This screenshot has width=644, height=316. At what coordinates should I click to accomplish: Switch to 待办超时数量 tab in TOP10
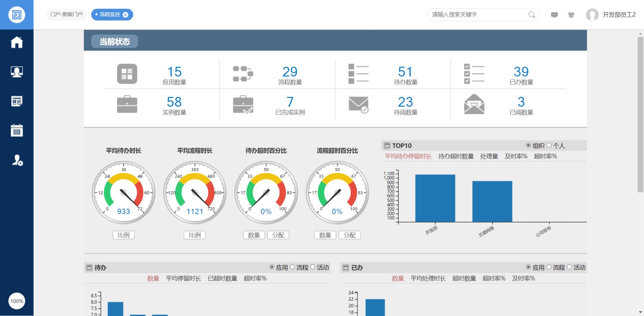click(456, 156)
